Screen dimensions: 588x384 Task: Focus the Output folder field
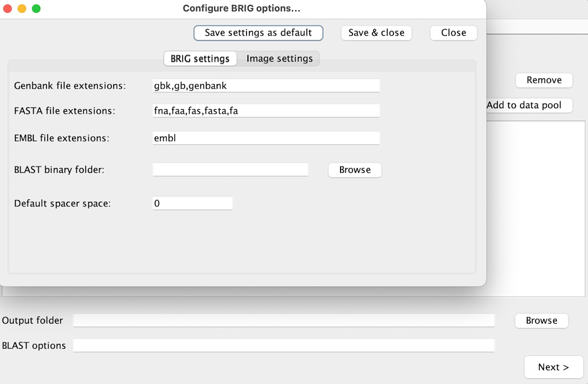click(284, 320)
